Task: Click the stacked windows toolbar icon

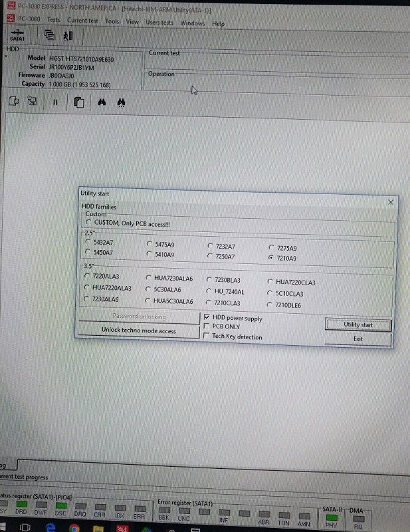Action: pos(50,35)
